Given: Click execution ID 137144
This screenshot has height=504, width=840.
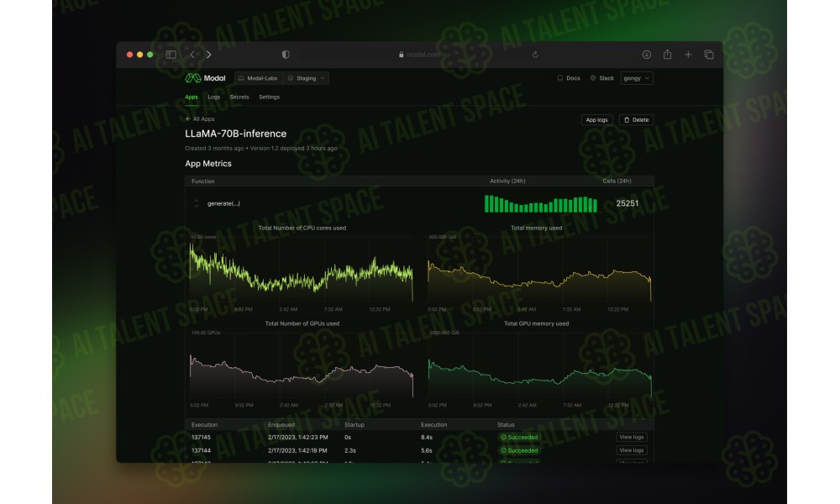Looking at the screenshot, I should (x=201, y=450).
